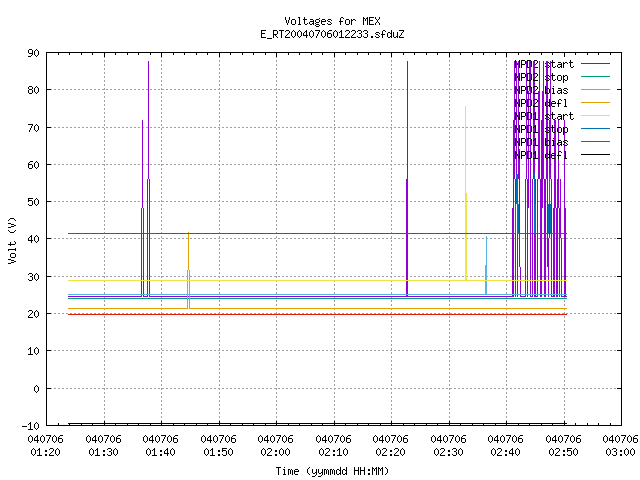Click the x-axis tick label 02:20
The height and width of the screenshot is (480, 640).
coord(391,452)
